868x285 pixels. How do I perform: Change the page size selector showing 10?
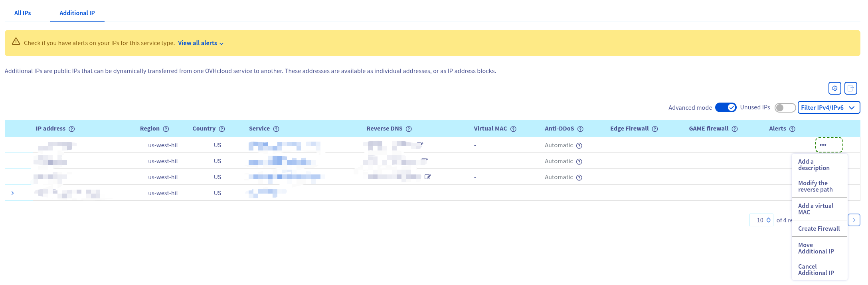pos(761,220)
